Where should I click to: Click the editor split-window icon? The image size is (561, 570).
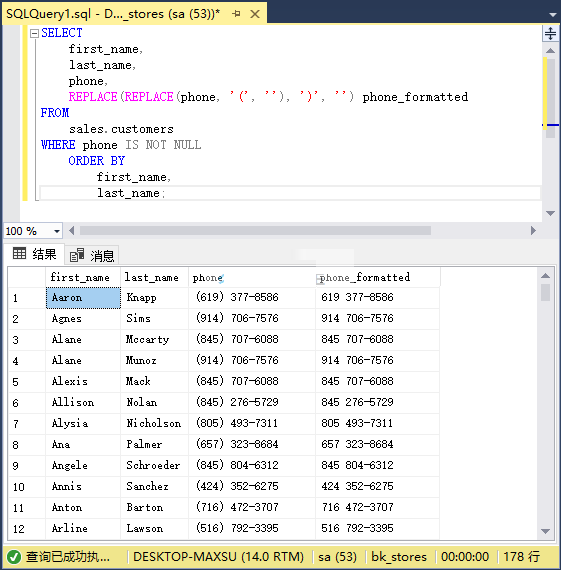(x=550, y=33)
